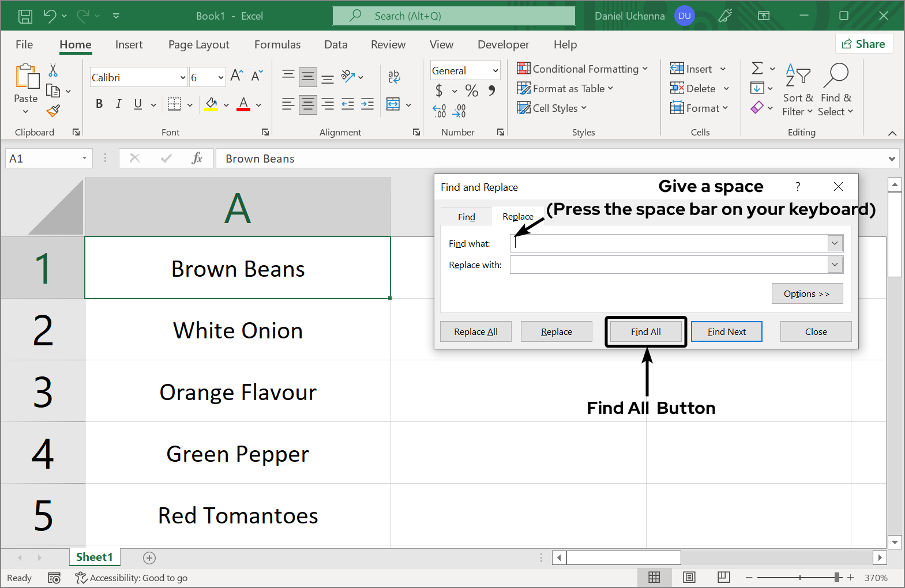Click the Save icon in title bar
This screenshot has width=905, height=588.
point(25,16)
